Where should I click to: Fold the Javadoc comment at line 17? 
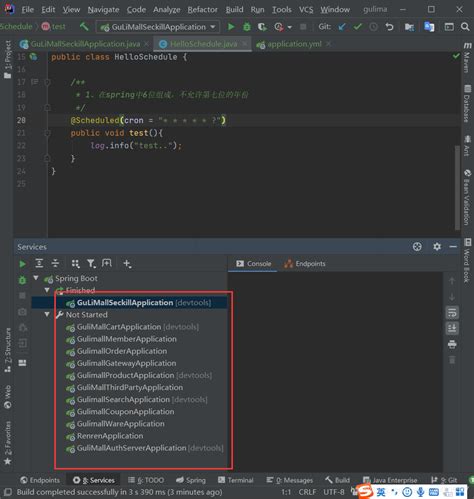coord(47,82)
